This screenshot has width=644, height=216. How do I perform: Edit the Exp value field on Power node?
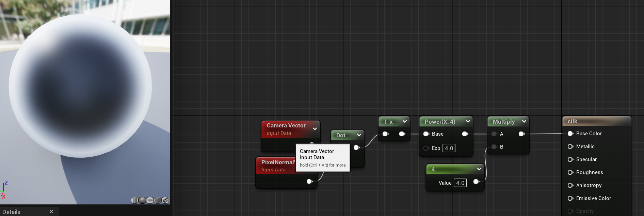449,148
